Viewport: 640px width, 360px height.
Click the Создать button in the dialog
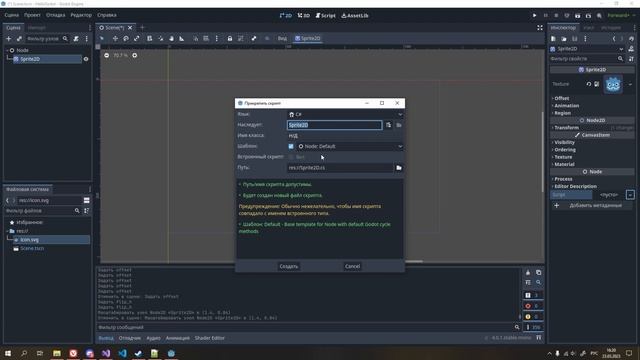coord(289,266)
